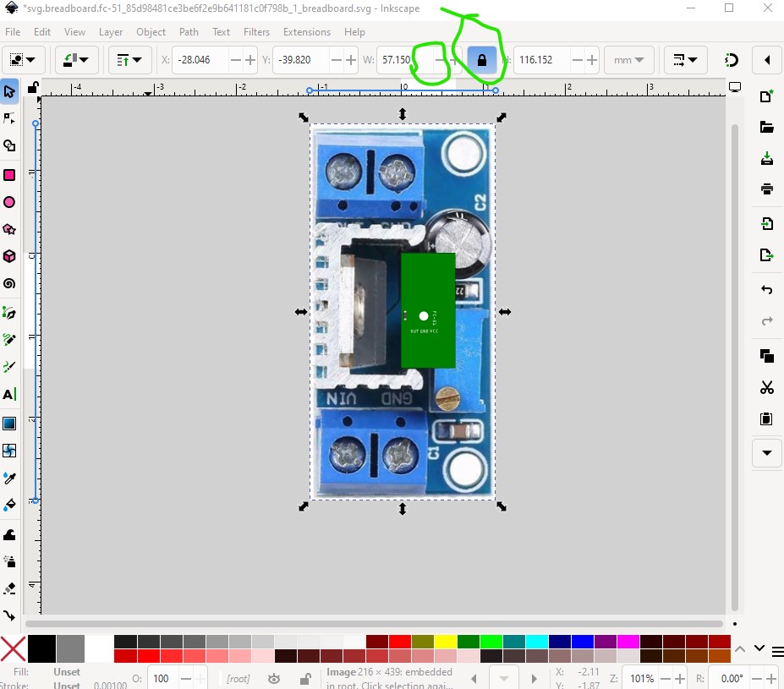Activate the Text tool
The height and width of the screenshot is (689, 784).
pos(9,394)
